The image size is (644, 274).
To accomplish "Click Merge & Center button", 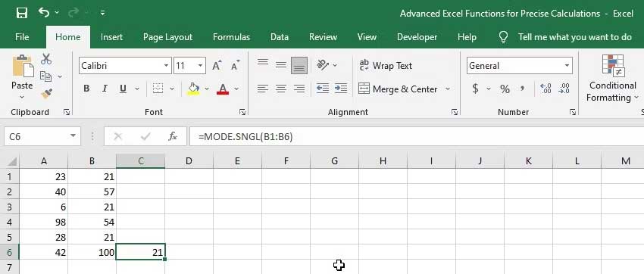I will [398, 89].
